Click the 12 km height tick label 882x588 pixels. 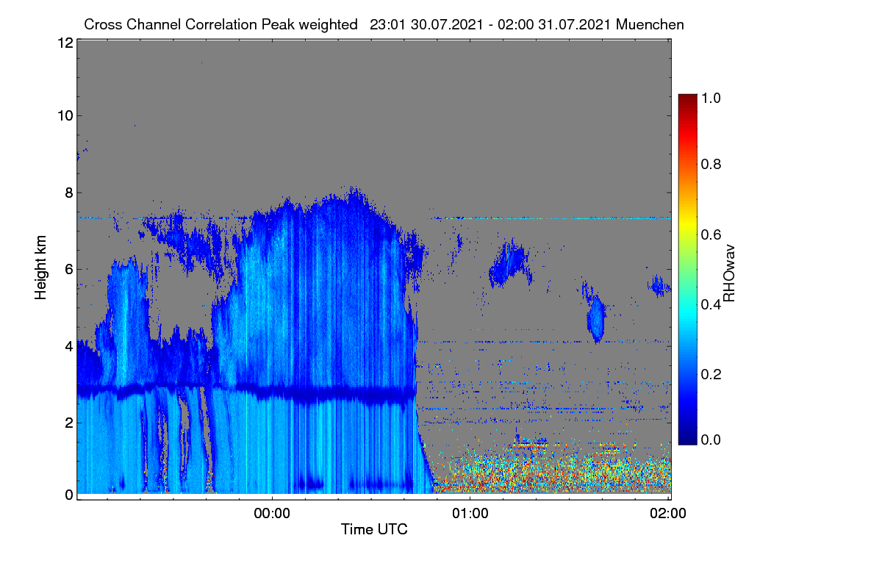[x=64, y=43]
